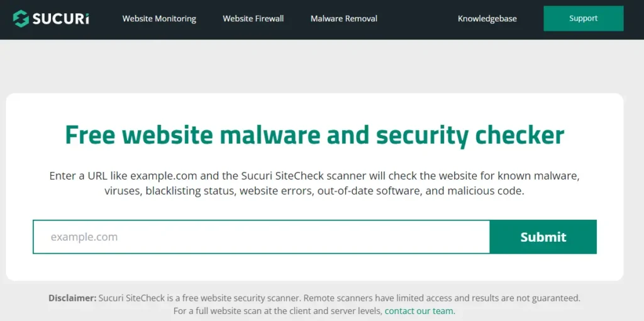Click the Sucuri hexagon logo icon
Viewport: 644px width, 321px height.
point(21,19)
